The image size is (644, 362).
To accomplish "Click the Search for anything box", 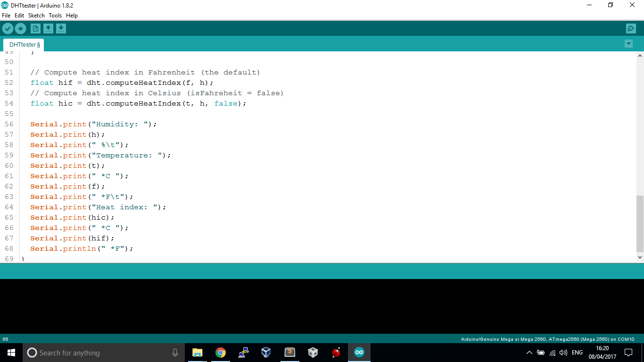I will click(x=103, y=353).
